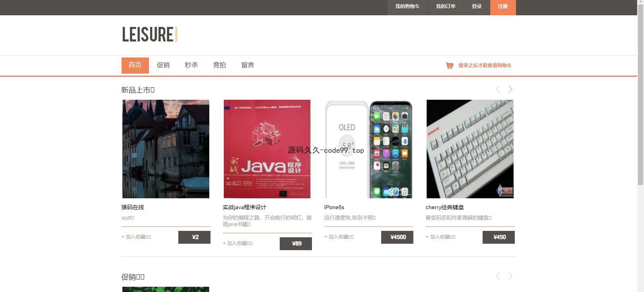Screen dimensions: 644x292
Task: Open 猿码在线 product title
Action: click(133, 208)
